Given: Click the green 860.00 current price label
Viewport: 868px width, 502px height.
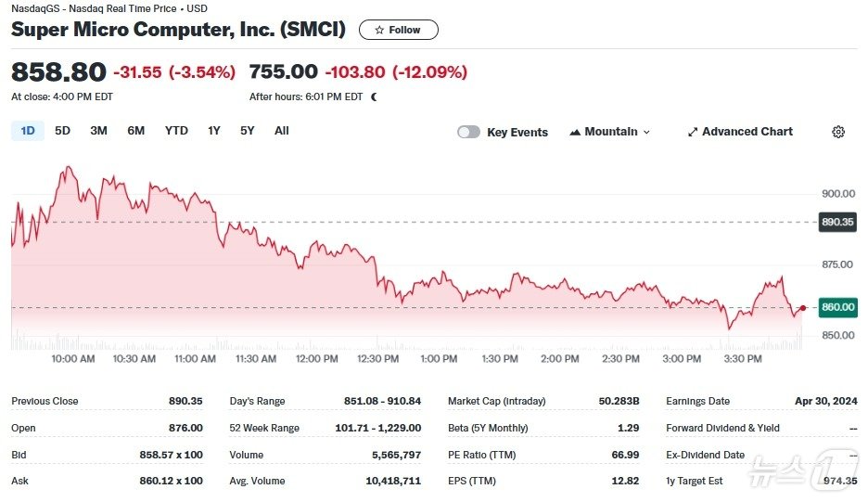Looking at the screenshot, I should pyautogui.click(x=837, y=307).
